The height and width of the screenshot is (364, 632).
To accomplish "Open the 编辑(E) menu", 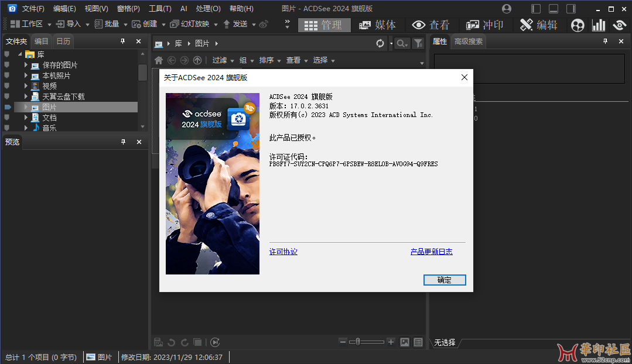I will coord(64,8).
